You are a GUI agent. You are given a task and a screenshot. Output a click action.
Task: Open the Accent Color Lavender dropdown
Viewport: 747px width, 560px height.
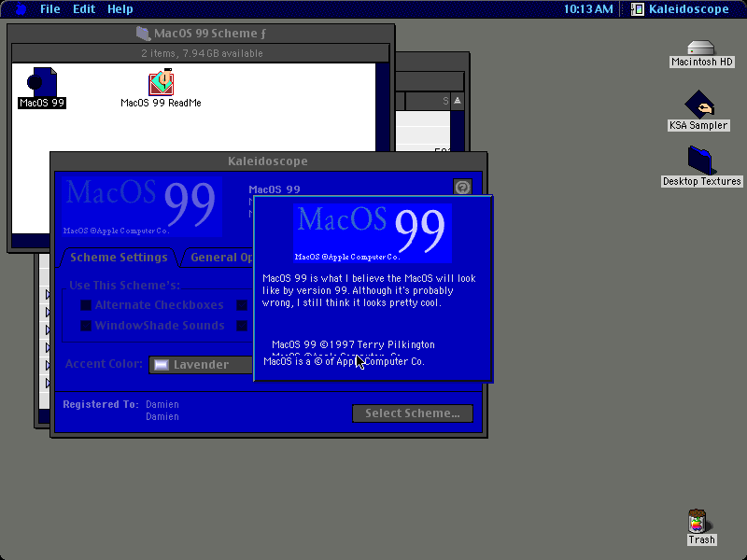click(x=201, y=365)
